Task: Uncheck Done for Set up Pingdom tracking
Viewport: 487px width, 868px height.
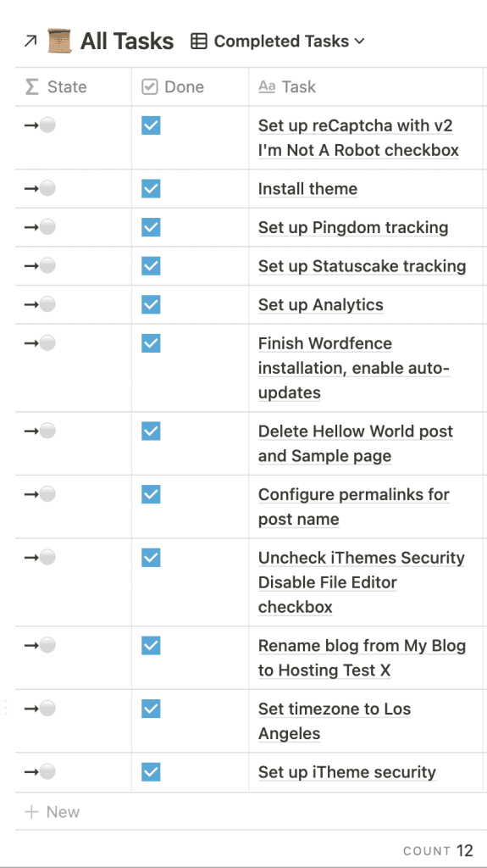Action: click(151, 227)
